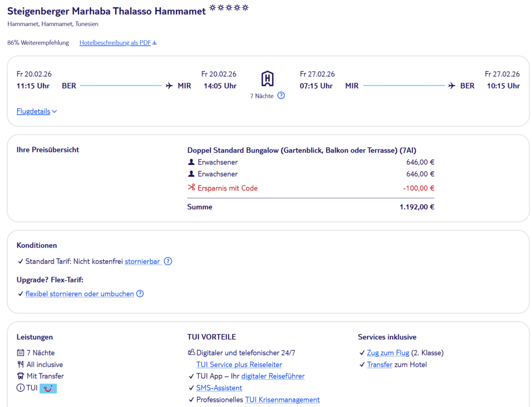Click the info icon before TUI
The image size is (532, 407).
tap(20, 388)
